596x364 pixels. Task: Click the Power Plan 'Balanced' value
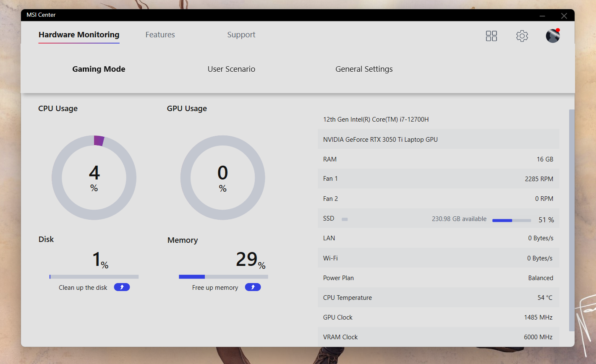point(541,278)
